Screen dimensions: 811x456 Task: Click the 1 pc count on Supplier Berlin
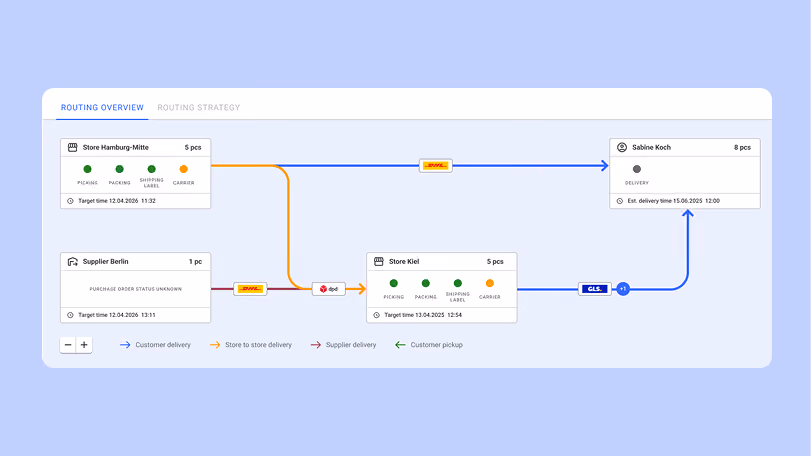pyautogui.click(x=196, y=262)
